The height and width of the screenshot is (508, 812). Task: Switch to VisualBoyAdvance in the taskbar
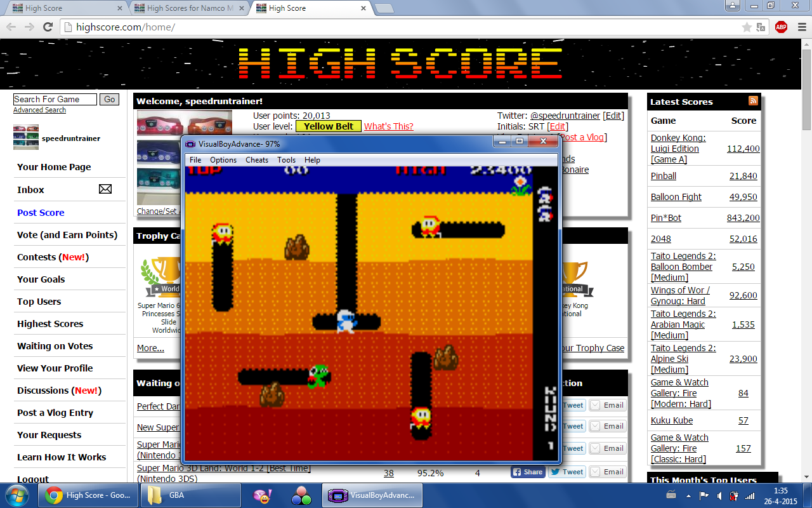tap(372, 495)
